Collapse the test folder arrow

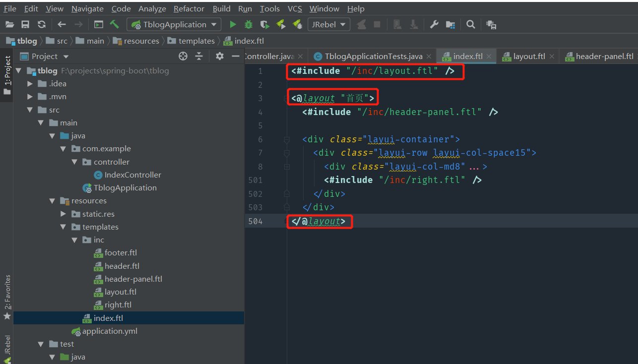click(41, 344)
